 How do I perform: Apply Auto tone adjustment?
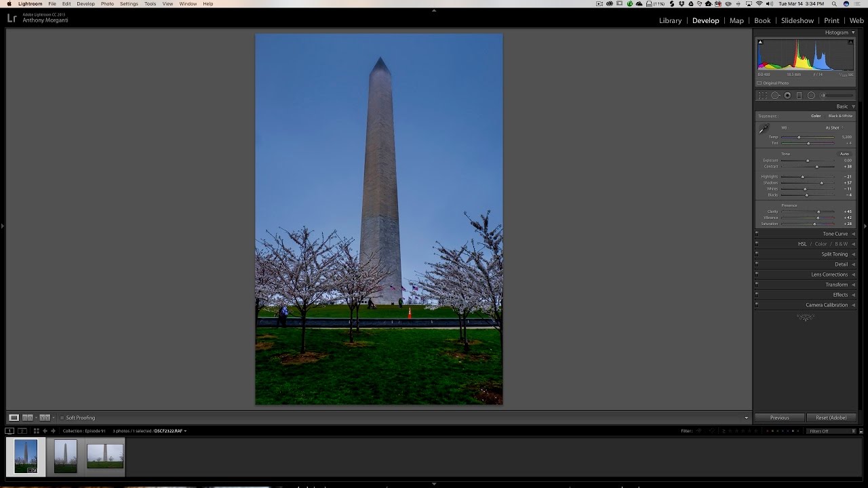click(844, 154)
